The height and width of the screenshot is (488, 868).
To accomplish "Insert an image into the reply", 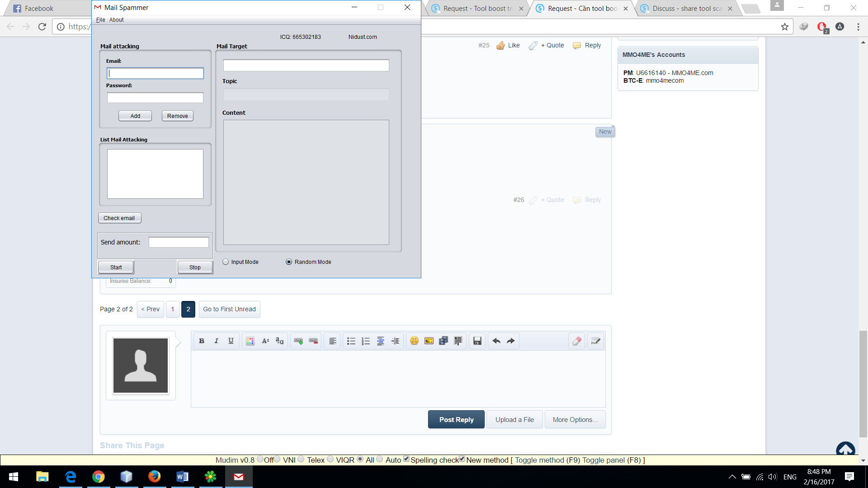I will pyautogui.click(x=429, y=341).
